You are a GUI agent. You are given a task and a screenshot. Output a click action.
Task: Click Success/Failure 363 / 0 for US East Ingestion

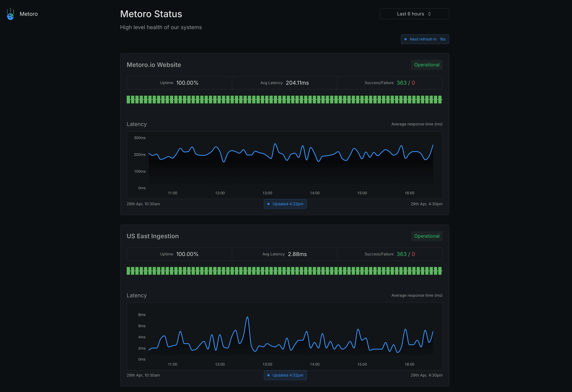coord(390,254)
